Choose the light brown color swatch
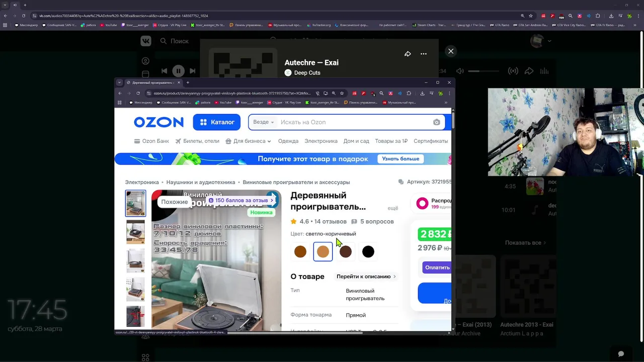Screen dimensions: 644x362 pyautogui.click(x=323, y=252)
